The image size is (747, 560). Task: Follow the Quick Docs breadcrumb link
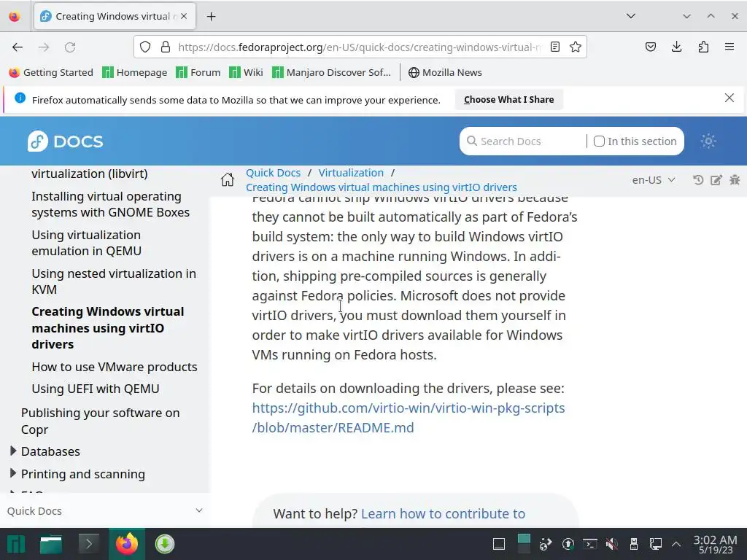[273, 172]
